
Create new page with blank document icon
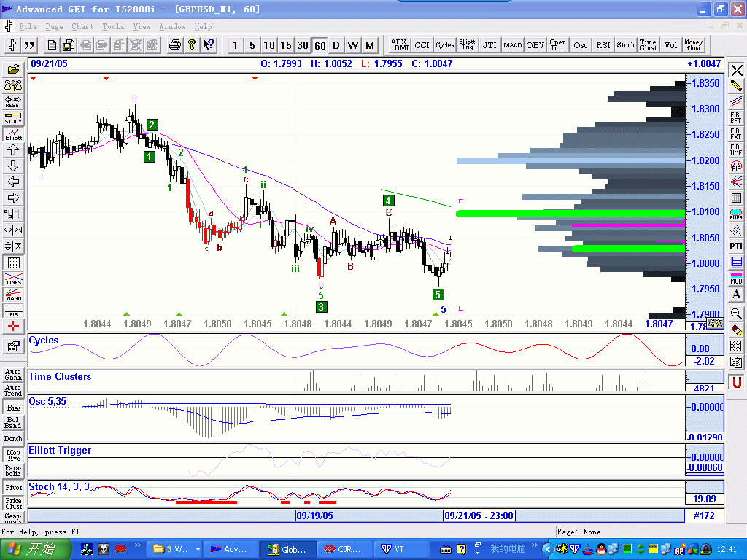tap(52, 45)
